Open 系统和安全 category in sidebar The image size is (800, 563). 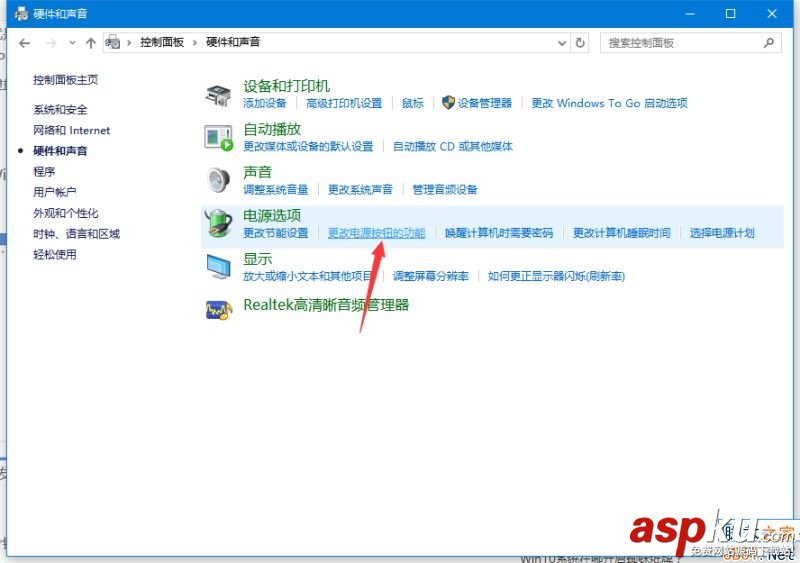[x=60, y=109]
